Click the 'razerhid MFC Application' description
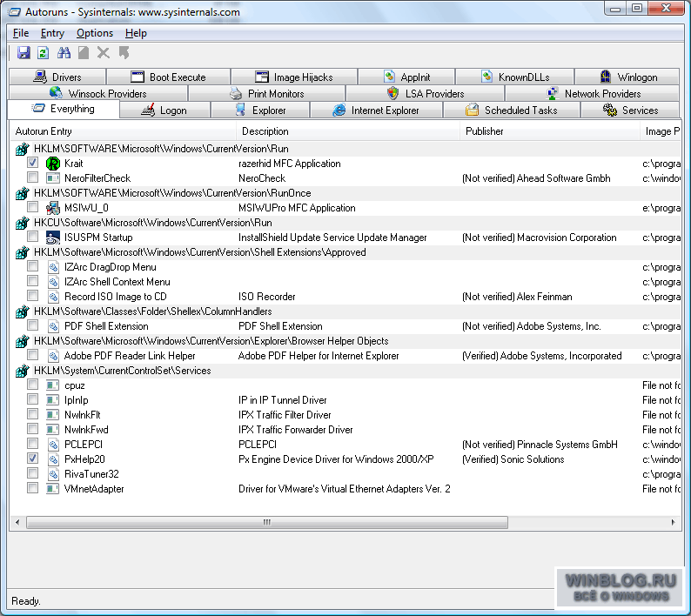The image size is (691, 616). pyautogui.click(x=289, y=164)
